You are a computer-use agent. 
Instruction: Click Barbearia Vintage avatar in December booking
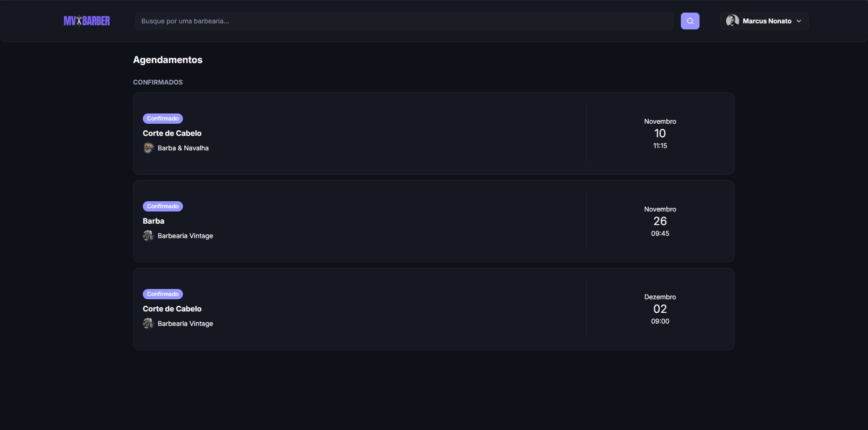148,324
